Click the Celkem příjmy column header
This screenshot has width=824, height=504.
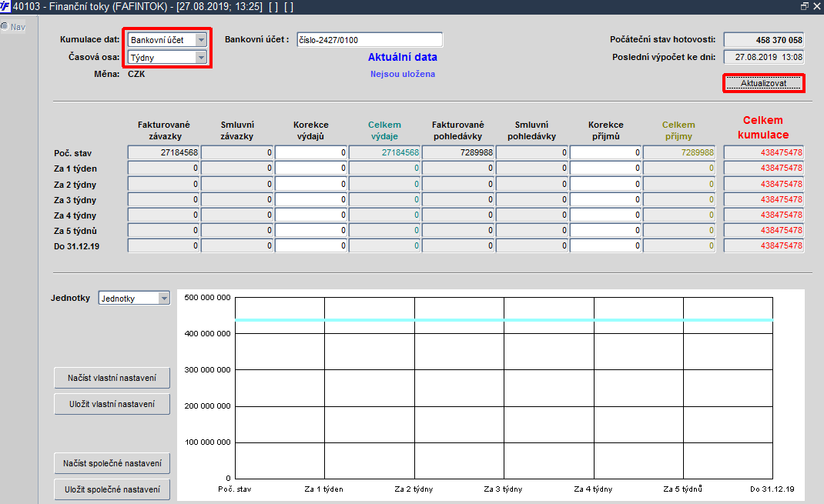[x=678, y=130]
